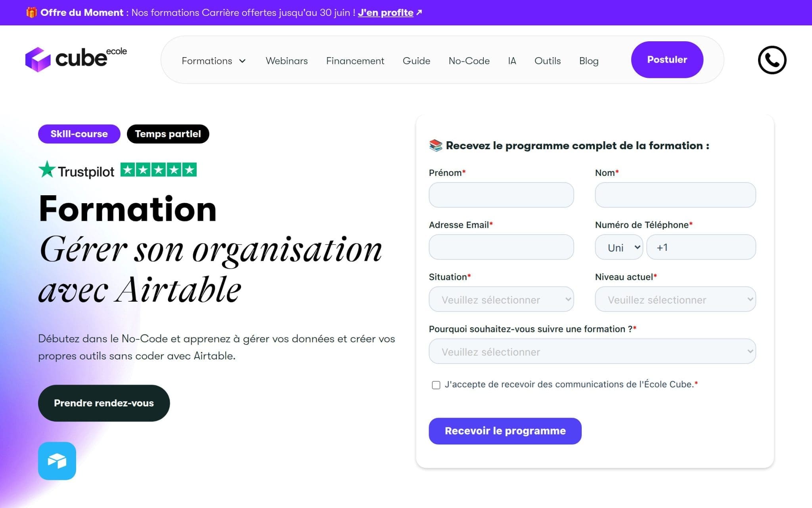Open the Outils menu item
Image resolution: width=812 pixels, height=508 pixels.
point(548,61)
